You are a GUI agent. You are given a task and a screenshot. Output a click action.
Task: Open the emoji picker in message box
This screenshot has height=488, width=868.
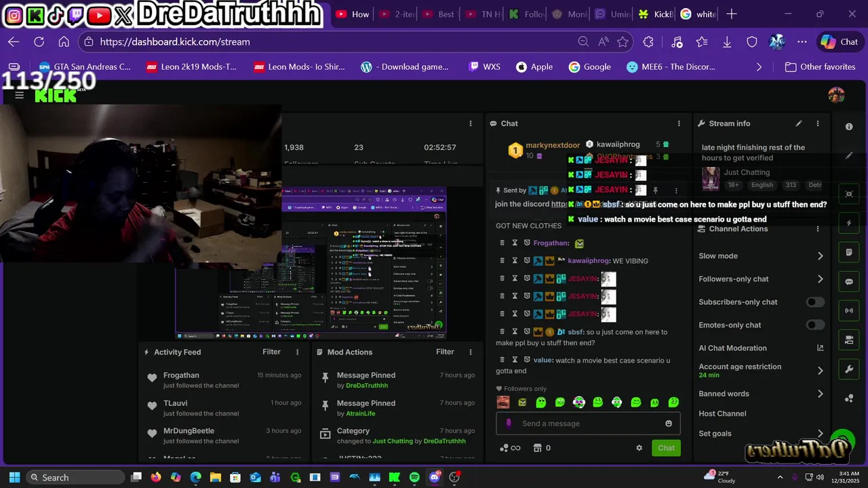669,424
